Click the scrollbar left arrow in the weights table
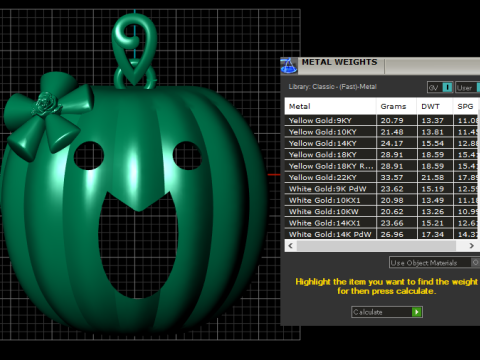The width and height of the screenshot is (480, 360). pos(291,246)
